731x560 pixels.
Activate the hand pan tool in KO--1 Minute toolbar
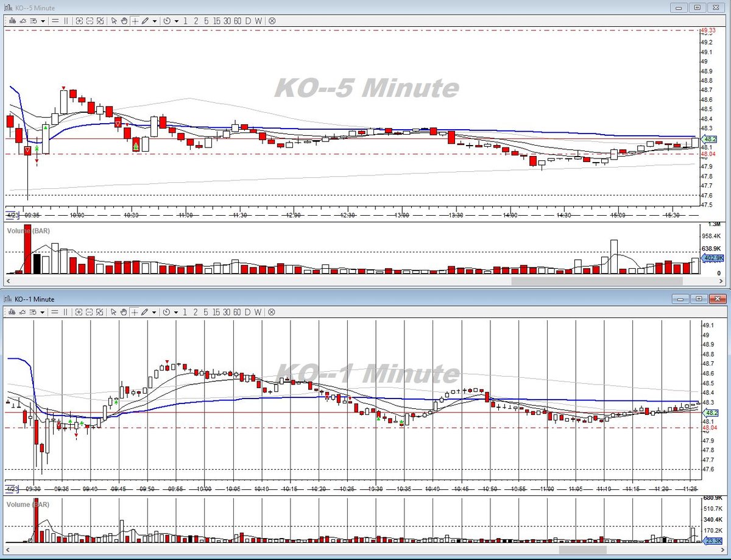(x=124, y=312)
